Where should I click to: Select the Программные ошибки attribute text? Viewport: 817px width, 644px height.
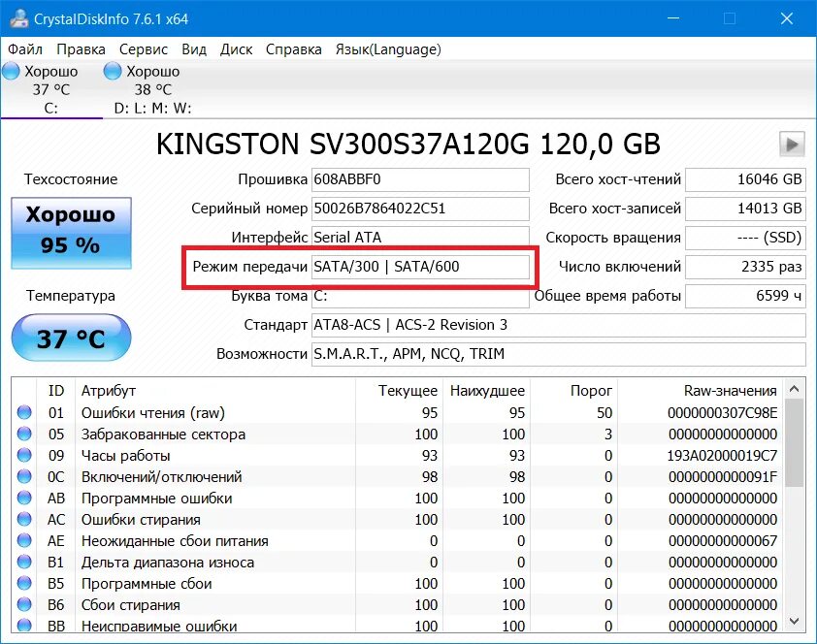tap(157, 499)
